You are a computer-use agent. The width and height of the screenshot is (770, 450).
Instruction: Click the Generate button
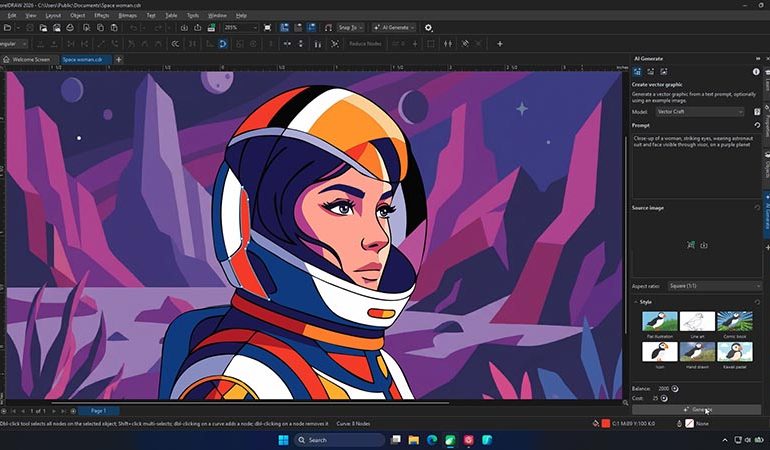(x=696, y=409)
